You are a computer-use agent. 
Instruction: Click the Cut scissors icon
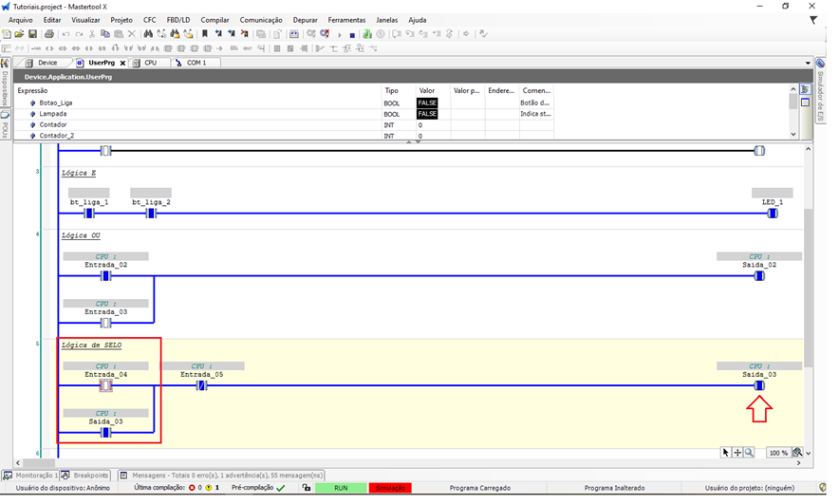(x=92, y=34)
